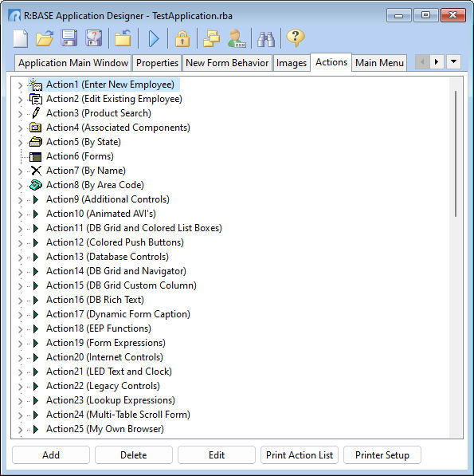Click the user password icon
This screenshot has width=474, height=476.
pos(237,38)
